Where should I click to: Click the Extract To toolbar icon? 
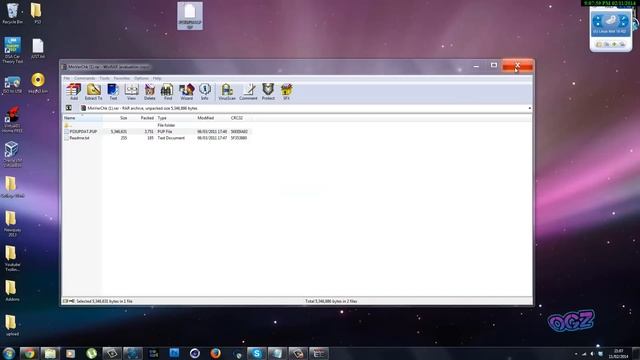pos(93,91)
